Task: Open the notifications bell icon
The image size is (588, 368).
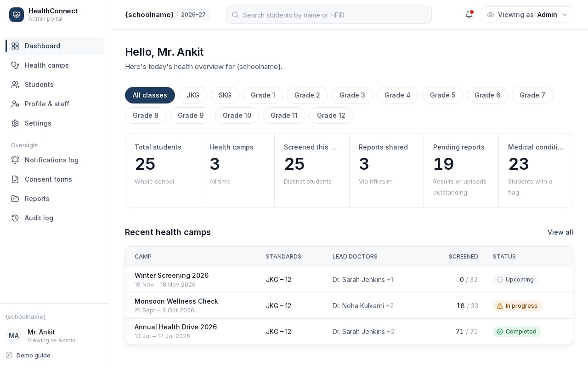Action: pos(469,15)
